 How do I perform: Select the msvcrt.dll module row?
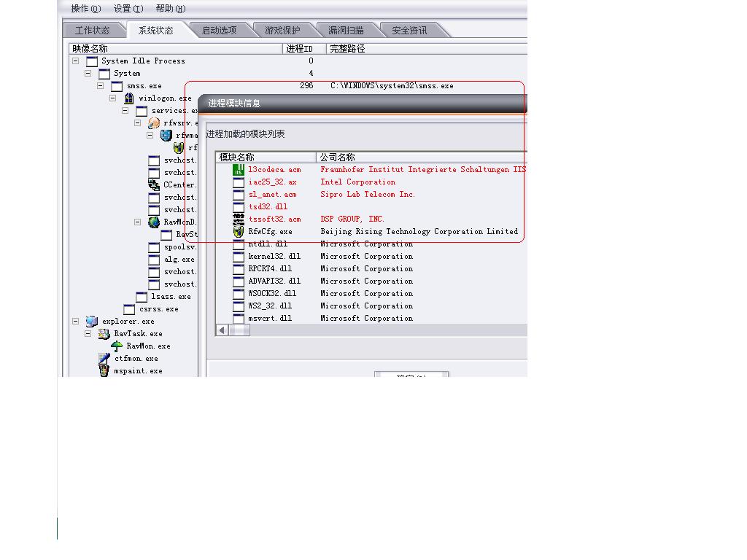[372, 318]
